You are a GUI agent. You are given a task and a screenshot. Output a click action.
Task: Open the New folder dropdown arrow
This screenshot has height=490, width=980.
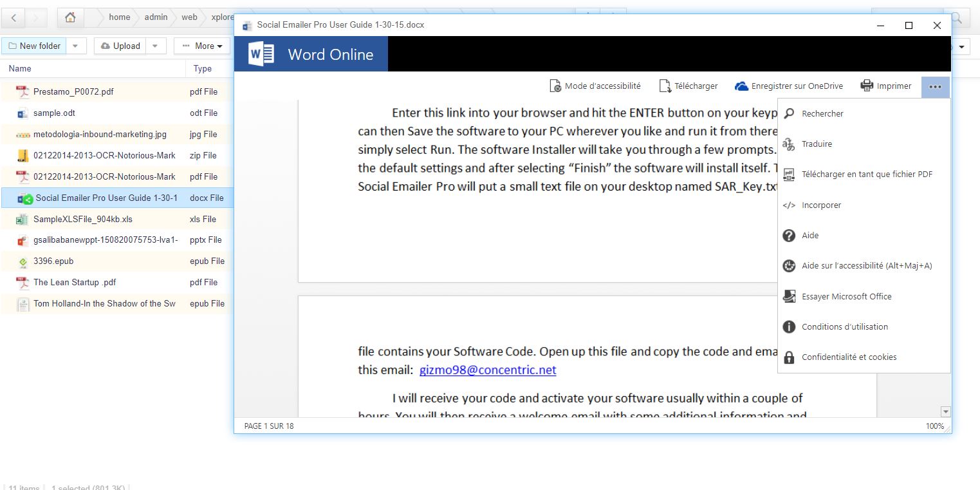[x=75, y=46]
